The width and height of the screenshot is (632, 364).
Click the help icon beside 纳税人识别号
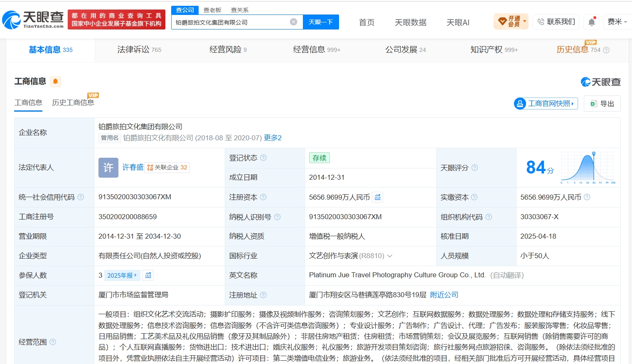click(x=277, y=217)
